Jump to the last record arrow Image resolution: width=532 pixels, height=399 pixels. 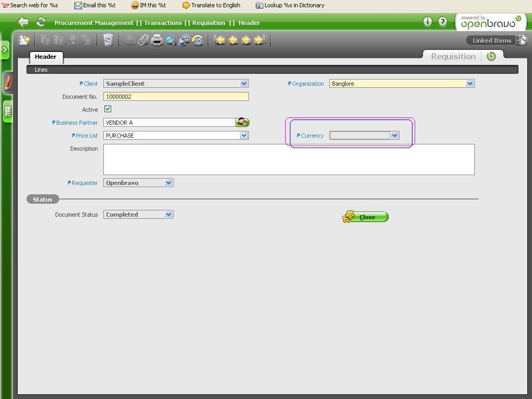click(260, 40)
